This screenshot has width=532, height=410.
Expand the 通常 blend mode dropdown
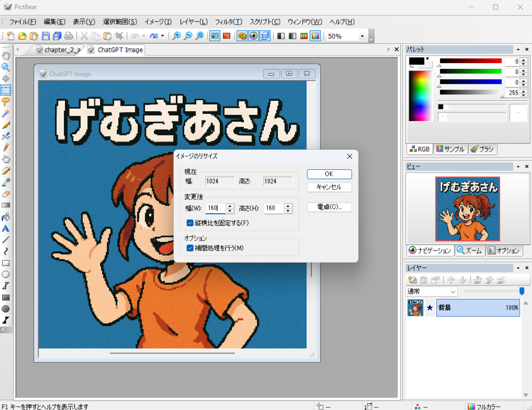[453, 292]
